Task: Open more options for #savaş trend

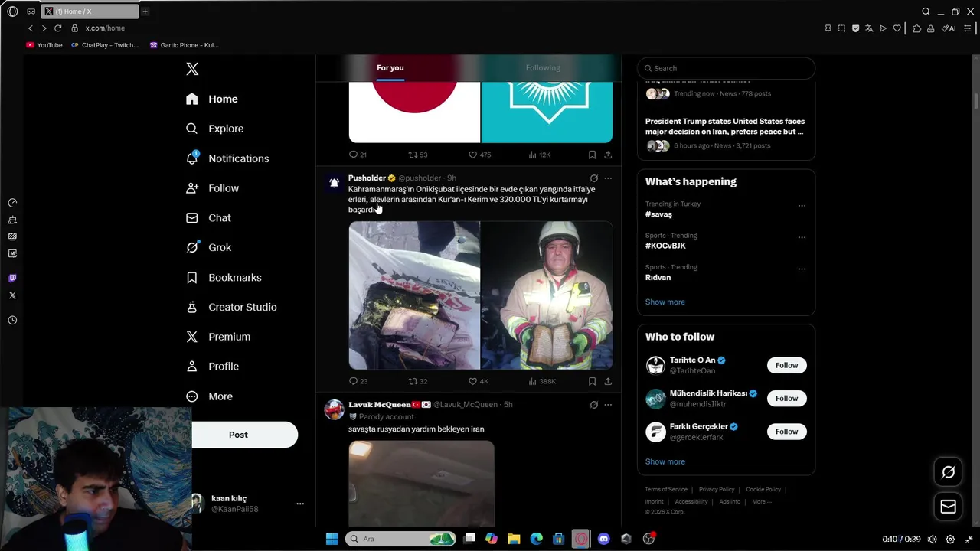Action: coord(802,206)
